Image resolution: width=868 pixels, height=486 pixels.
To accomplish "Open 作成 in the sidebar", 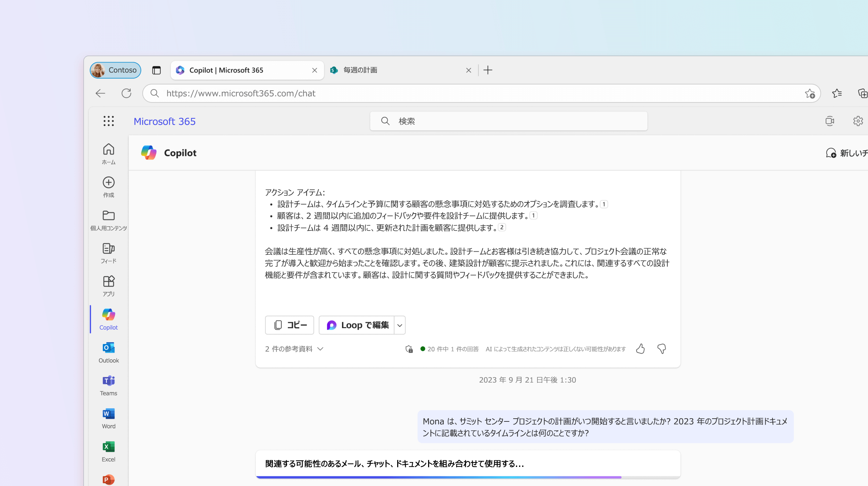I will (108, 187).
